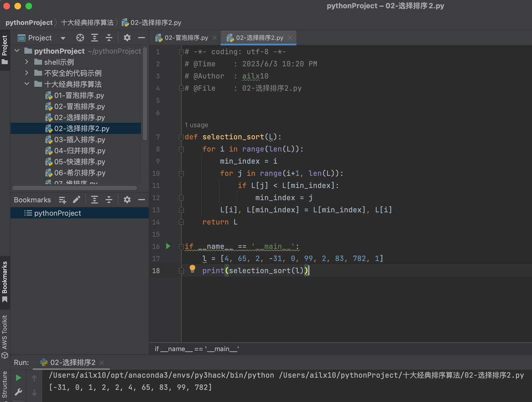Click the edit pencil icon in Bookmarks

76,200
